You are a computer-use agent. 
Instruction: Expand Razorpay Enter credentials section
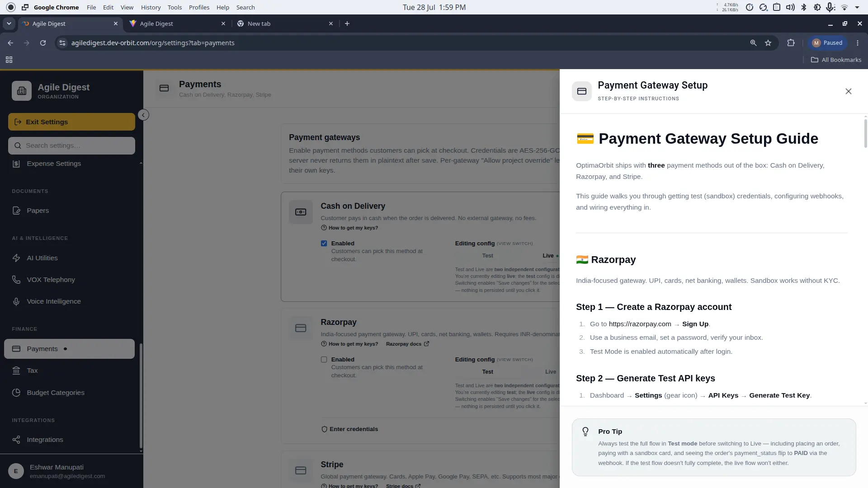tap(349, 429)
